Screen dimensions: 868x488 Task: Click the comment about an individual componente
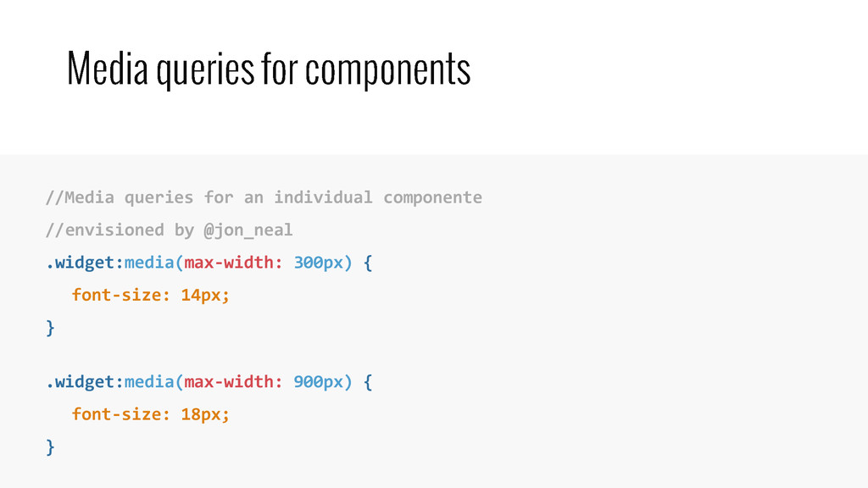[x=264, y=197]
